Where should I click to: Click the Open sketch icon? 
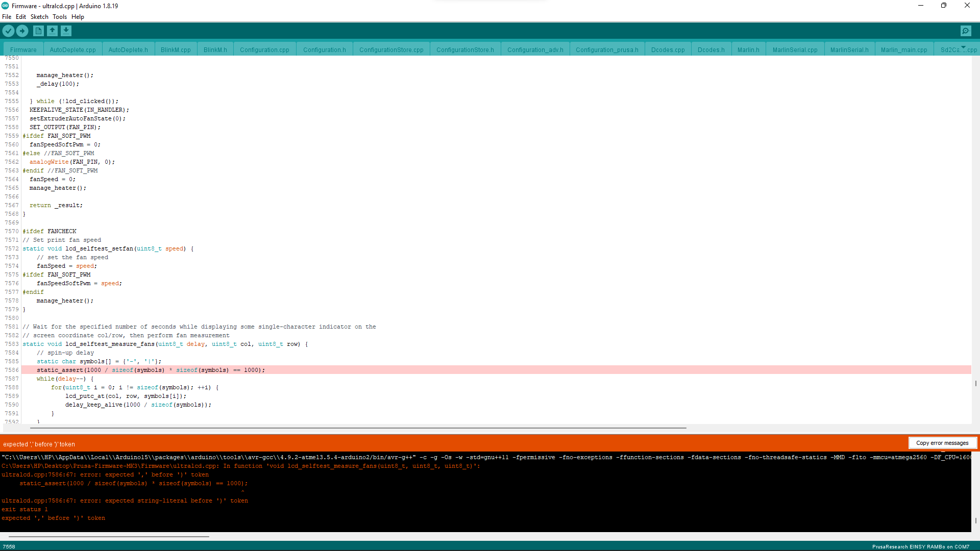tap(52, 31)
